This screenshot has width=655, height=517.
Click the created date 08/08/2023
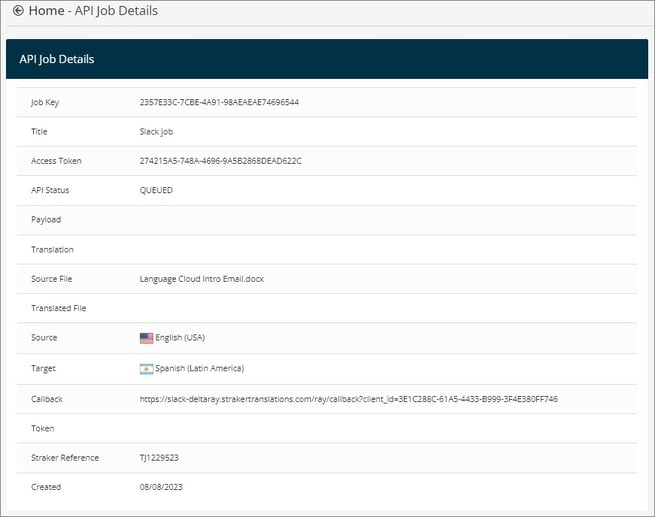pyautogui.click(x=161, y=487)
